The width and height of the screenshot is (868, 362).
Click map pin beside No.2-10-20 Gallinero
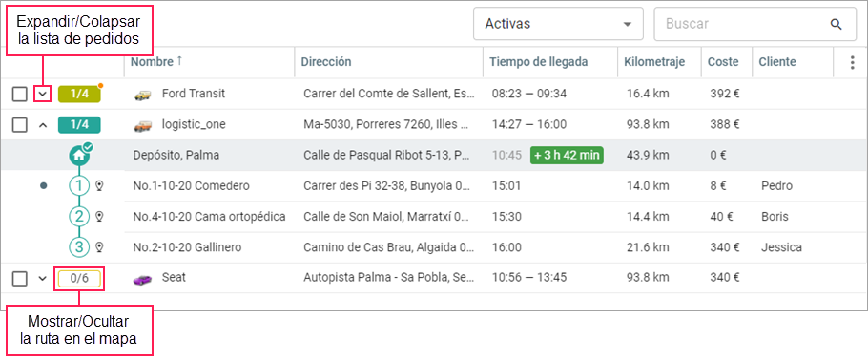tap(99, 247)
